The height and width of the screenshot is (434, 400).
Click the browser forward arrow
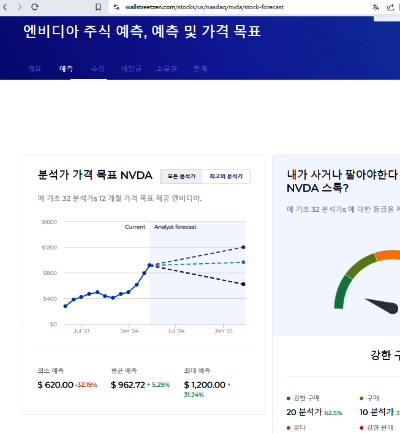pyautogui.click(x=20, y=7)
